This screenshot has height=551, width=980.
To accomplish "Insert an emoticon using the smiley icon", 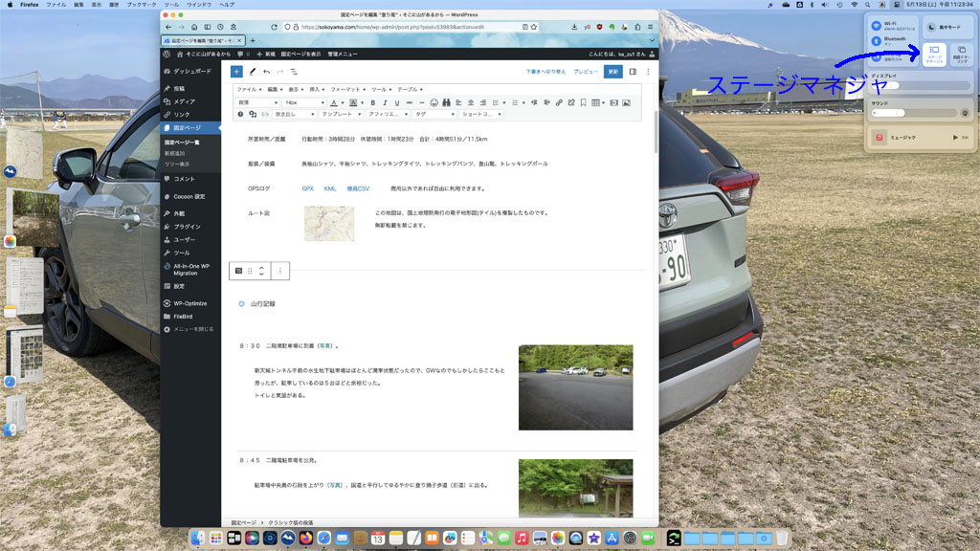I will pos(434,102).
